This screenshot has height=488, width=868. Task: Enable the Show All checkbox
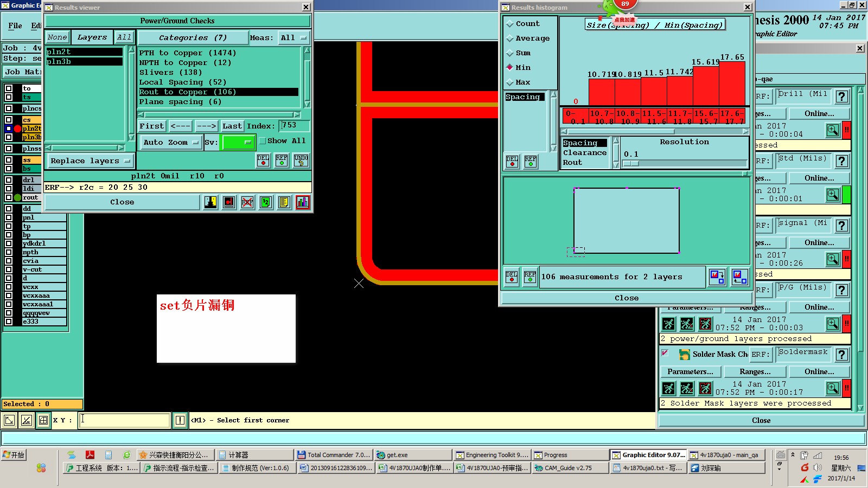(x=263, y=141)
